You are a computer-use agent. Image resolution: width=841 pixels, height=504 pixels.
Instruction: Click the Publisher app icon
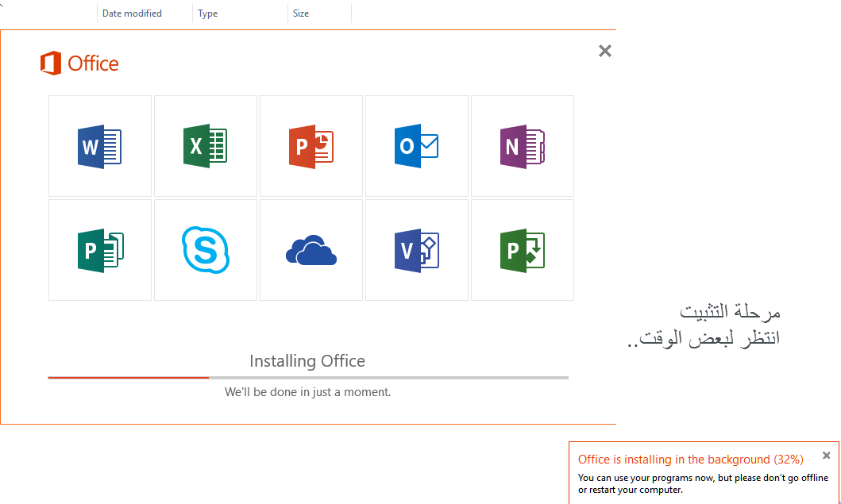point(100,250)
